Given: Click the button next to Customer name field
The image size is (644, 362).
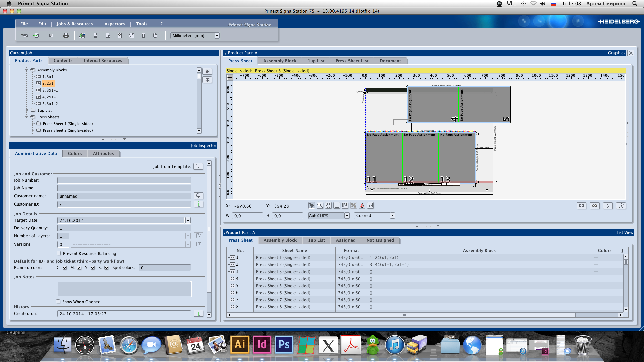Looking at the screenshot, I should point(198,196).
